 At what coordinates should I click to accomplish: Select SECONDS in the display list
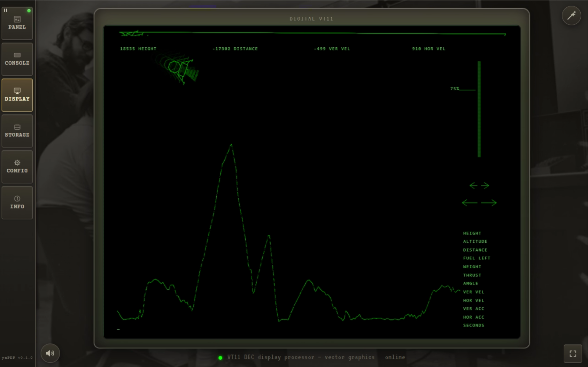(x=473, y=326)
